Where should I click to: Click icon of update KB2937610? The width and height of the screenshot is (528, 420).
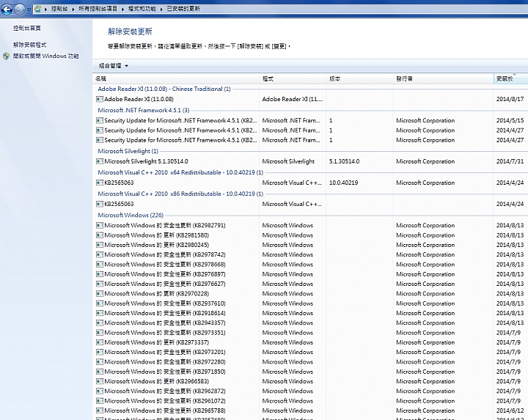coord(100,303)
